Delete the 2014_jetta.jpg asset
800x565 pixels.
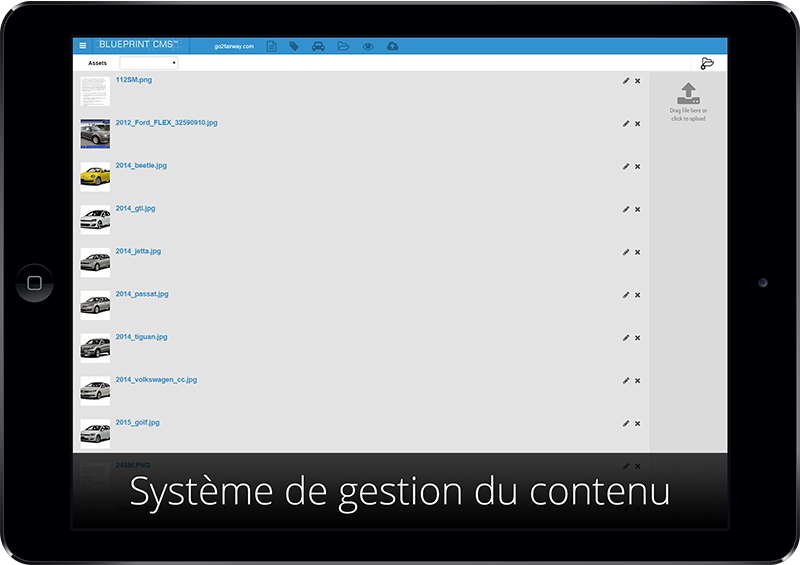tap(637, 252)
